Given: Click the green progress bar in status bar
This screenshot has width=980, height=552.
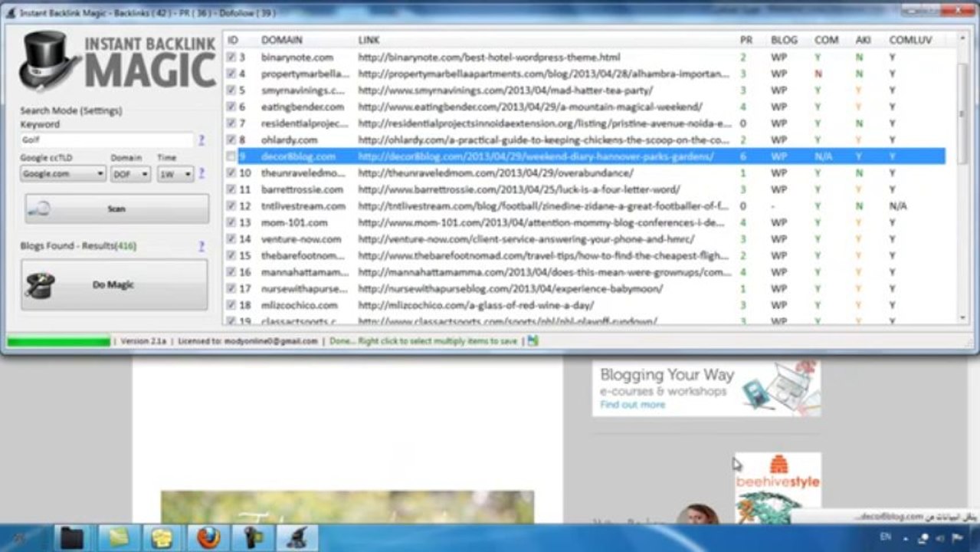Looking at the screenshot, I should point(58,341).
